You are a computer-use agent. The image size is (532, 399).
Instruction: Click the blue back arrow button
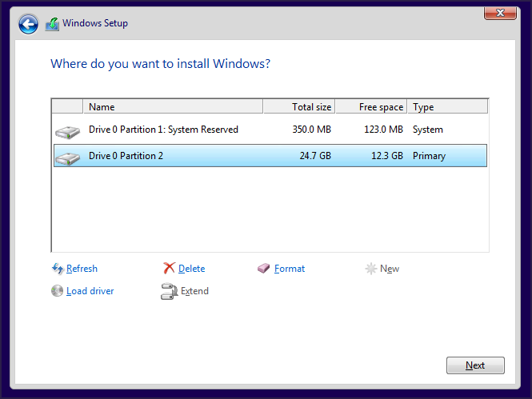point(28,24)
